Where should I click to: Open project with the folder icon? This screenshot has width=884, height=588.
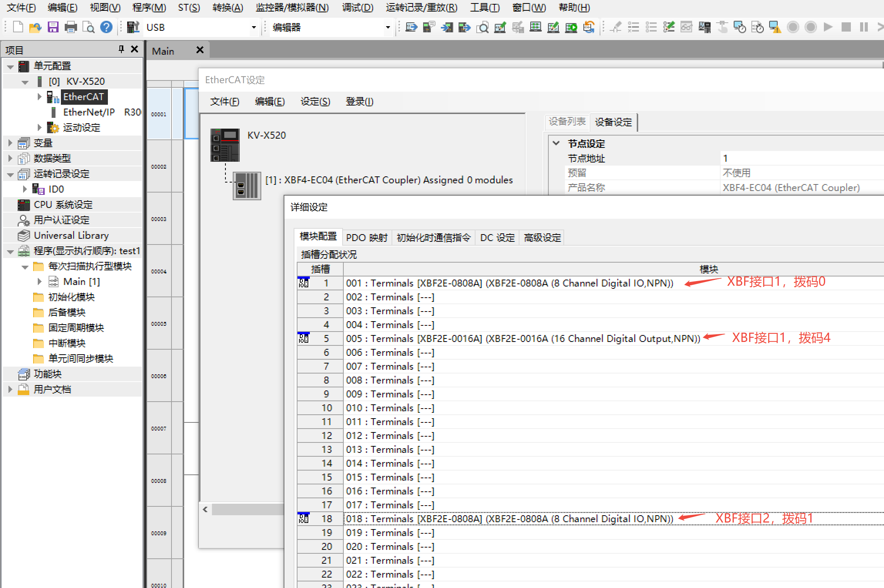click(x=35, y=27)
